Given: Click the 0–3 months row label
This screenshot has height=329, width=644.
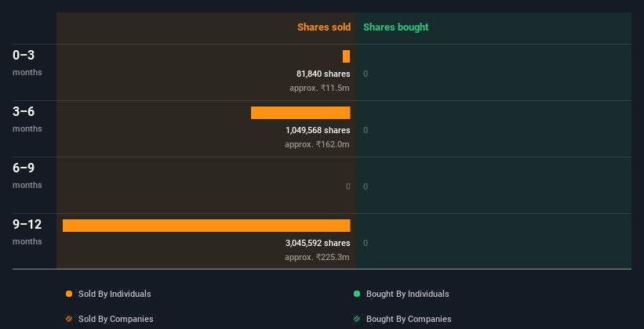Looking at the screenshot, I should point(27,63).
